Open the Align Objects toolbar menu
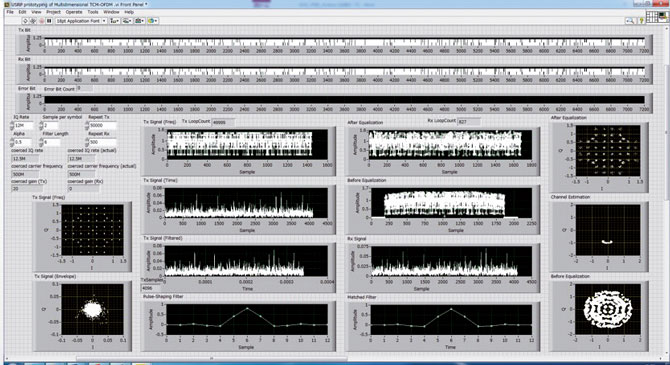Screen dimensions: 670x365 115,21
